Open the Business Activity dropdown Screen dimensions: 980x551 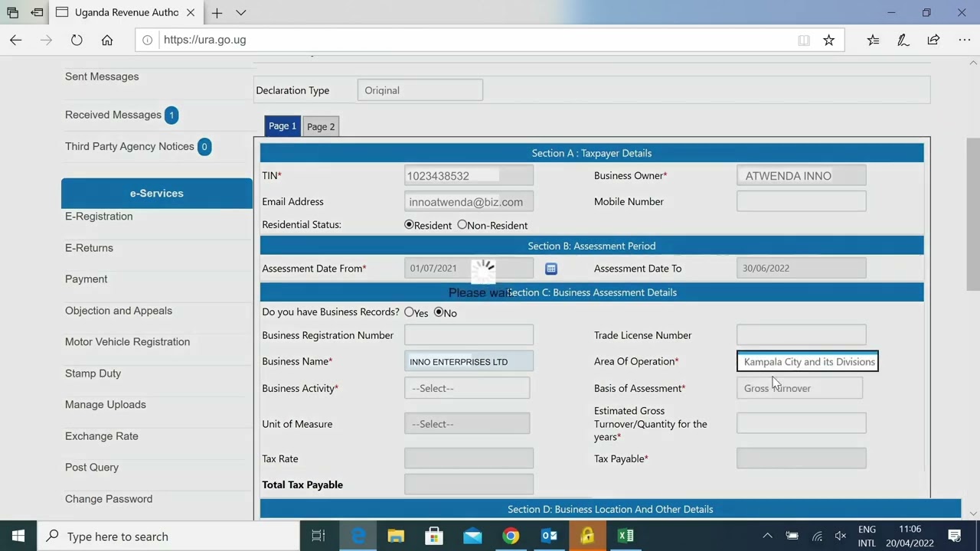tap(467, 388)
